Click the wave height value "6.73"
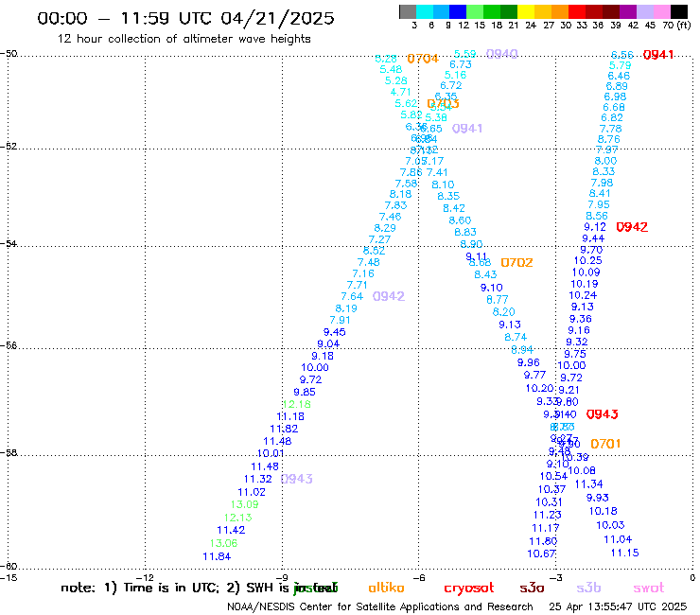The image size is (700, 615). pos(461,65)
